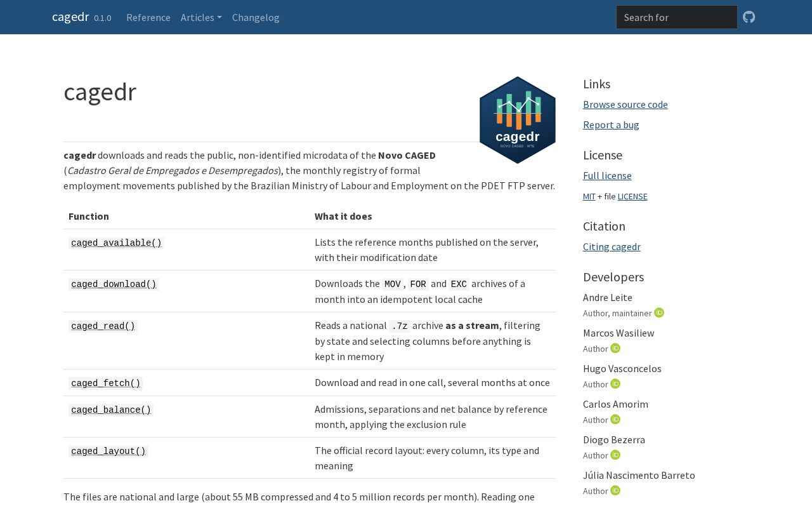Click the name Hugo Vasconcelos

[x=622, y=368]
